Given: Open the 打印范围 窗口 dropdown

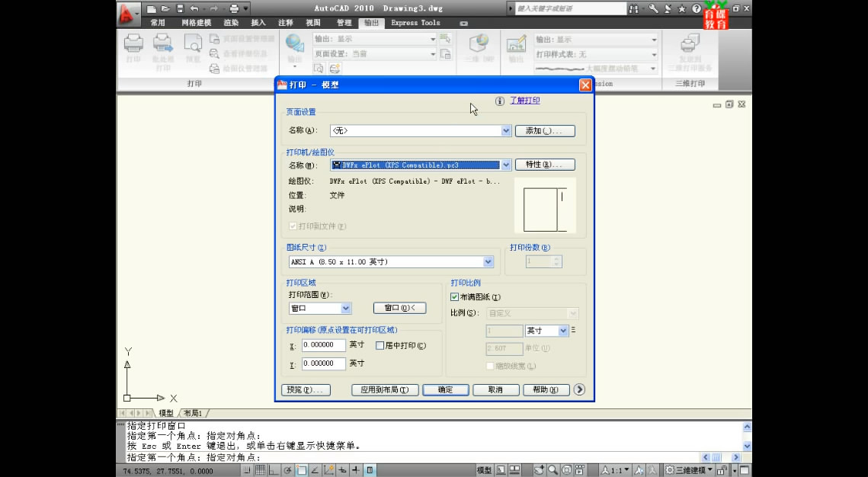Looking at the screenshot, I should tap(320, 309).
